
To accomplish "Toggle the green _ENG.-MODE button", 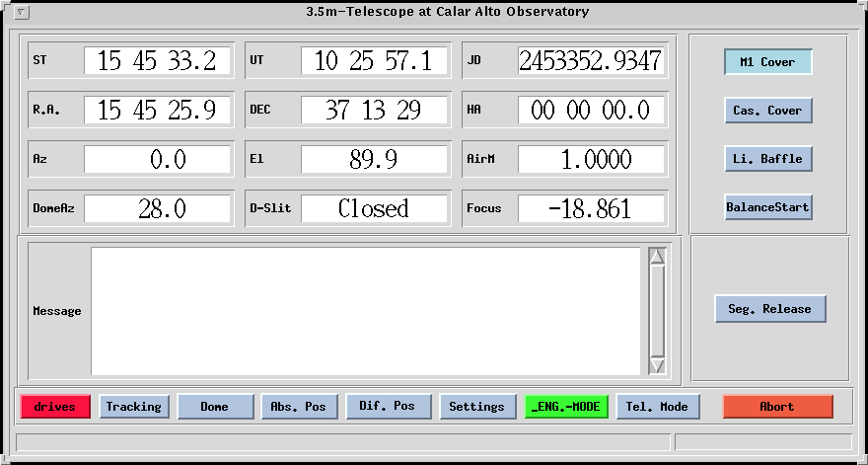I will tap(566, 407).
